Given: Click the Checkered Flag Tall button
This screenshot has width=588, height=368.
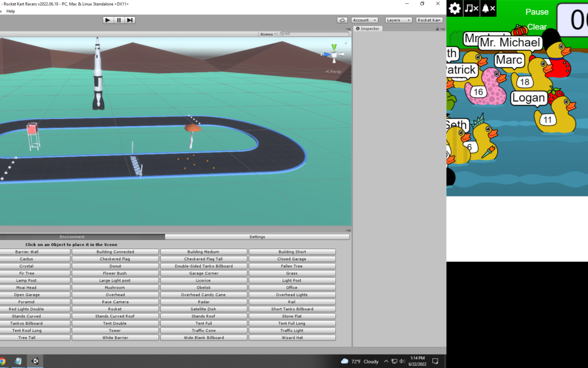Looking at the screenshot, I should [x=204, y=259].
